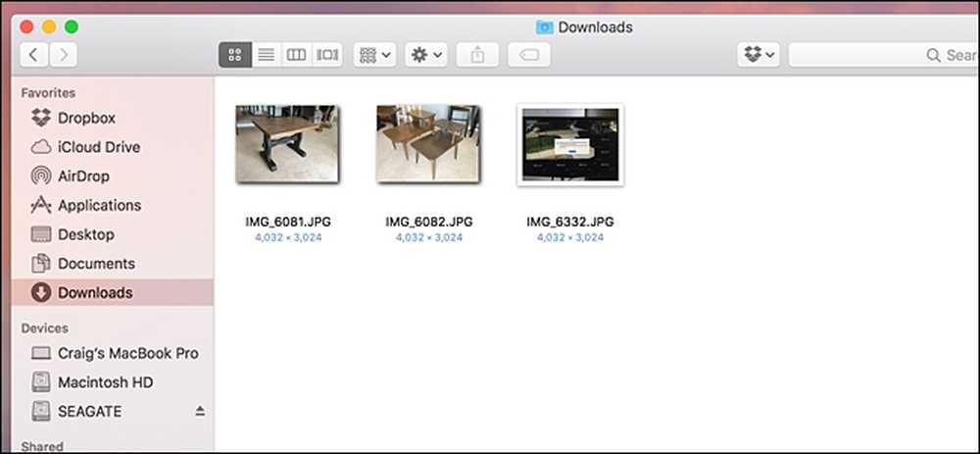Select the IMG_6332.JPG thumbnail
The image size is (980, 454).
coord(570,144)
